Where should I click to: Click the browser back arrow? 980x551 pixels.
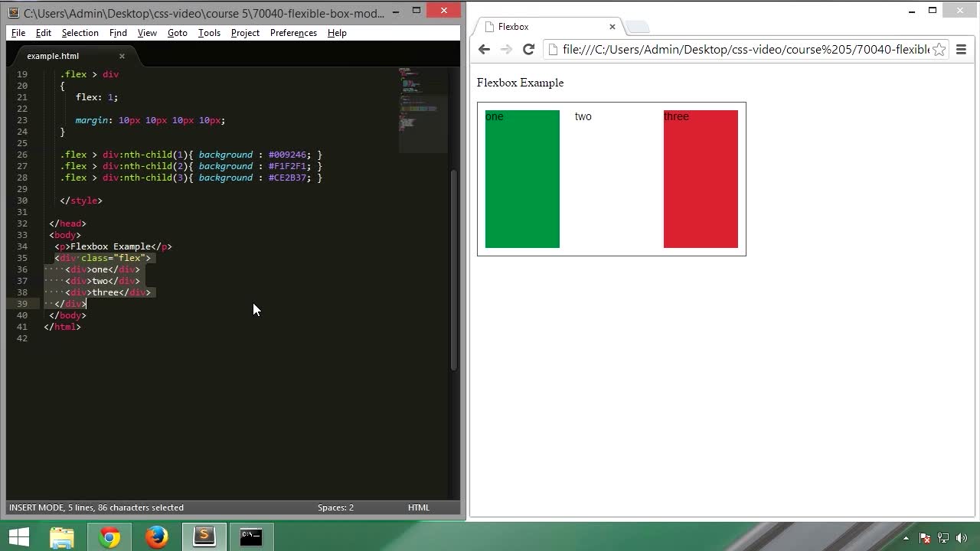click(484, 50)
